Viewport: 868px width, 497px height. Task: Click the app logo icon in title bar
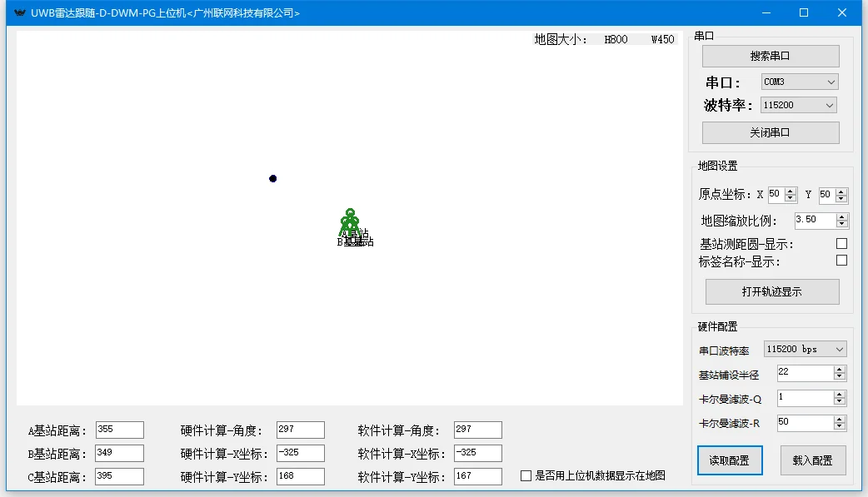(x=19, y=12)
